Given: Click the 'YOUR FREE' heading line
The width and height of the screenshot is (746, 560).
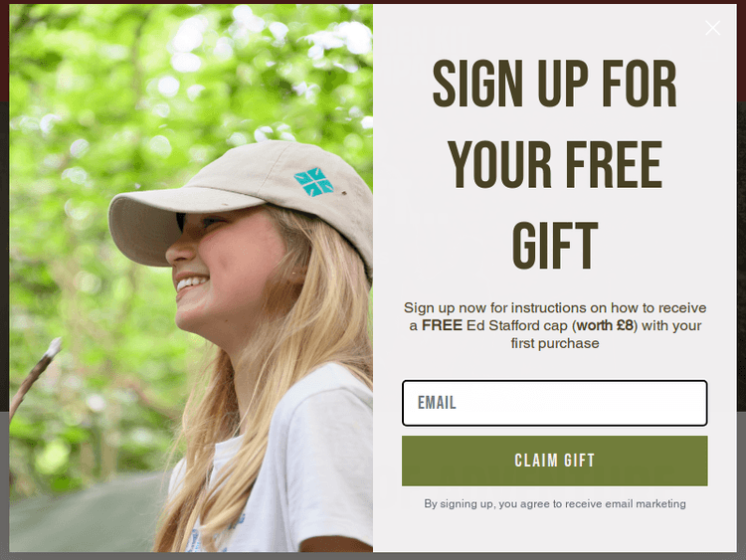Looking at the screenshot, I should pyautogui.click(x=555, y=165).
